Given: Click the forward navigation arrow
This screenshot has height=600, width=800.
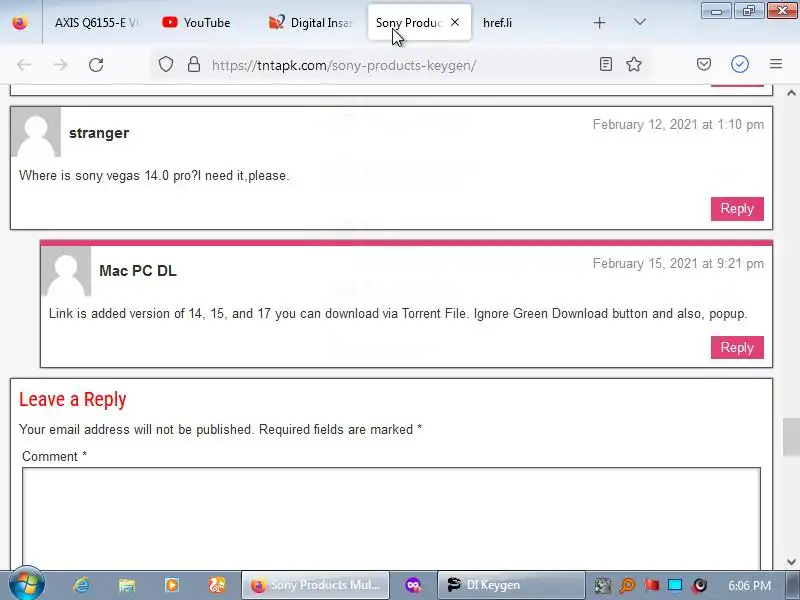Looking at the screenshot, I should pos(60,65).
